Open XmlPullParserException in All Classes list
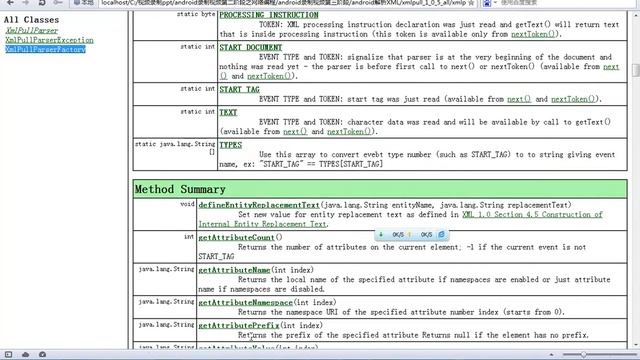 pyautogui.click(x=49, y=40)
